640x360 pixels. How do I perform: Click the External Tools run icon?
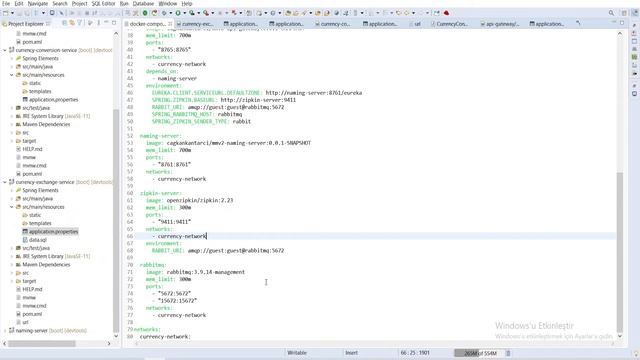coord(206,13)
